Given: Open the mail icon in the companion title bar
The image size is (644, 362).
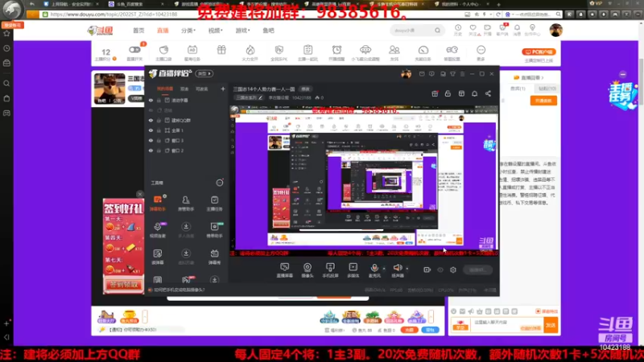Looking at the screenshot, I should tap(422, 74).
